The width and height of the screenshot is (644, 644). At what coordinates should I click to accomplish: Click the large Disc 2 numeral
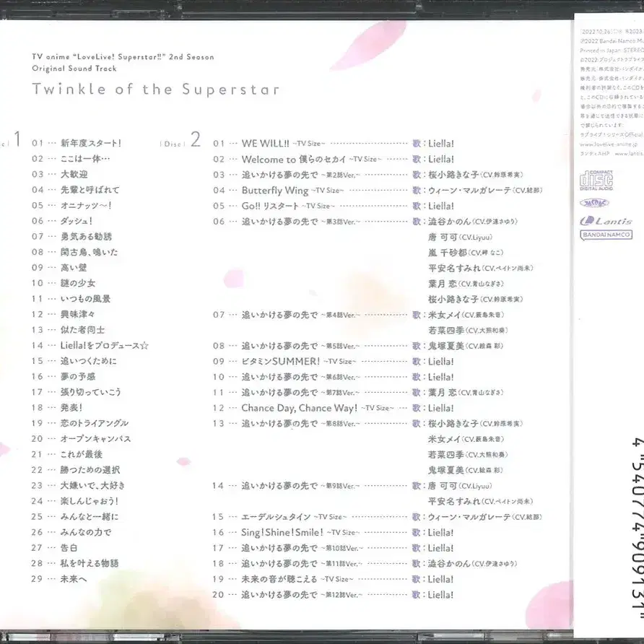196,139
